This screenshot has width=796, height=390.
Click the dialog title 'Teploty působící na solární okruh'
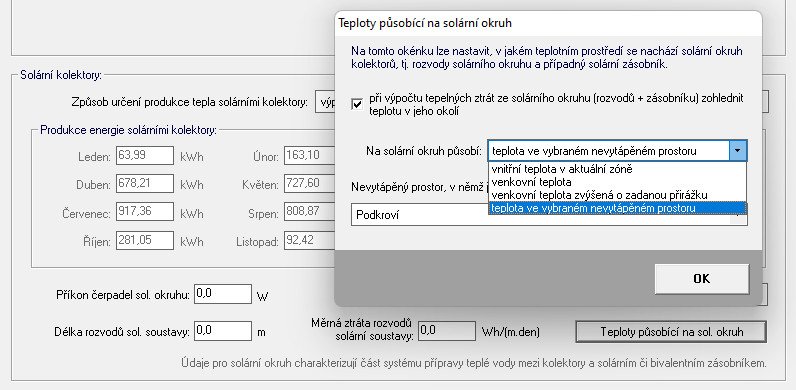[425, 23]
